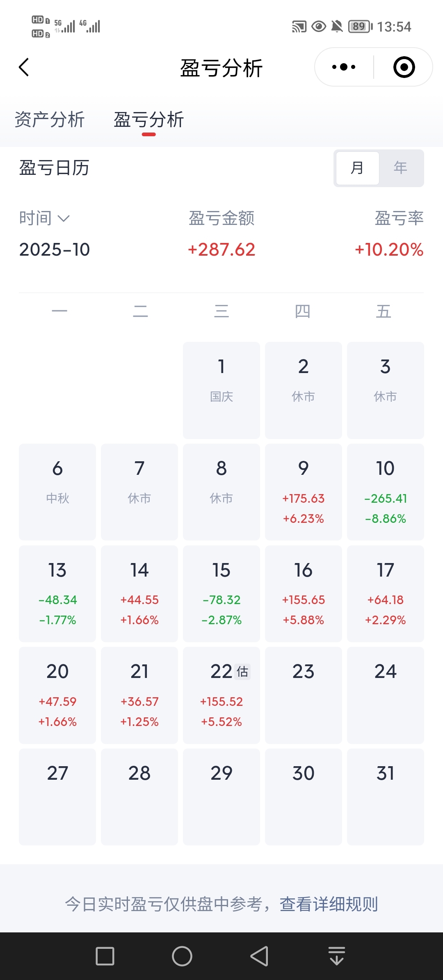
Task: Select October 16 cell showing +155.65
Action: 303,593
